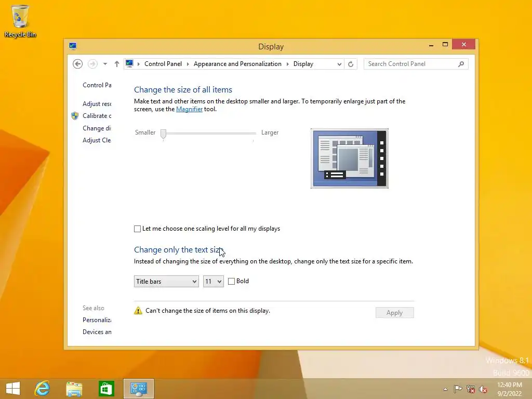Open the Recycle Bin desktop icon

tap(20, 21)
